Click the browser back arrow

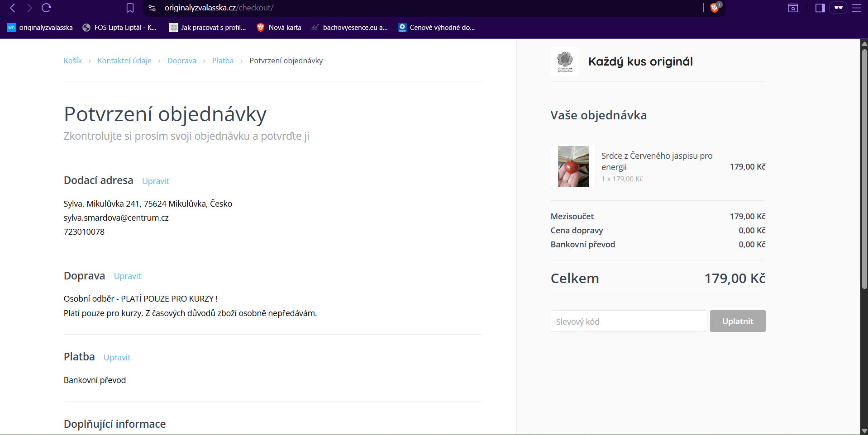pos(13,8)
